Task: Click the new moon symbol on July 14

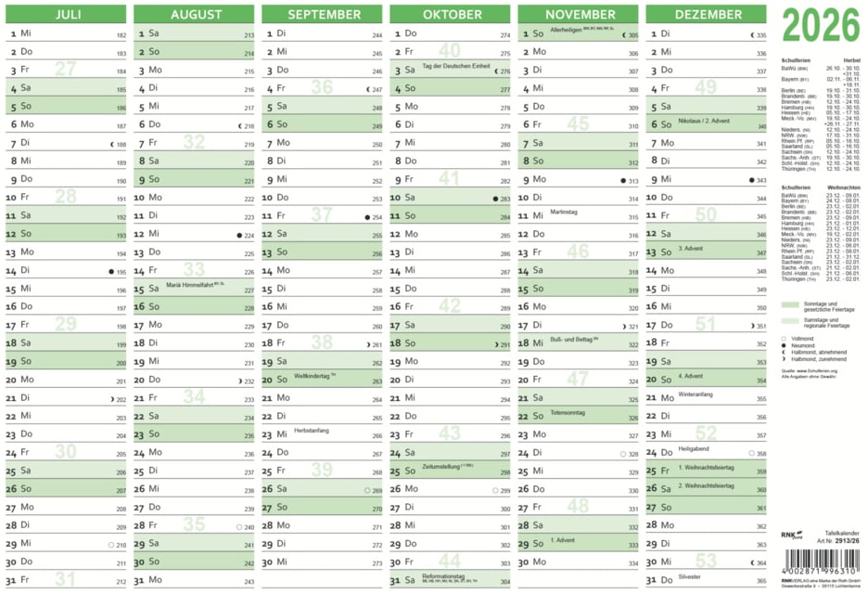Action: click(110, 271)
